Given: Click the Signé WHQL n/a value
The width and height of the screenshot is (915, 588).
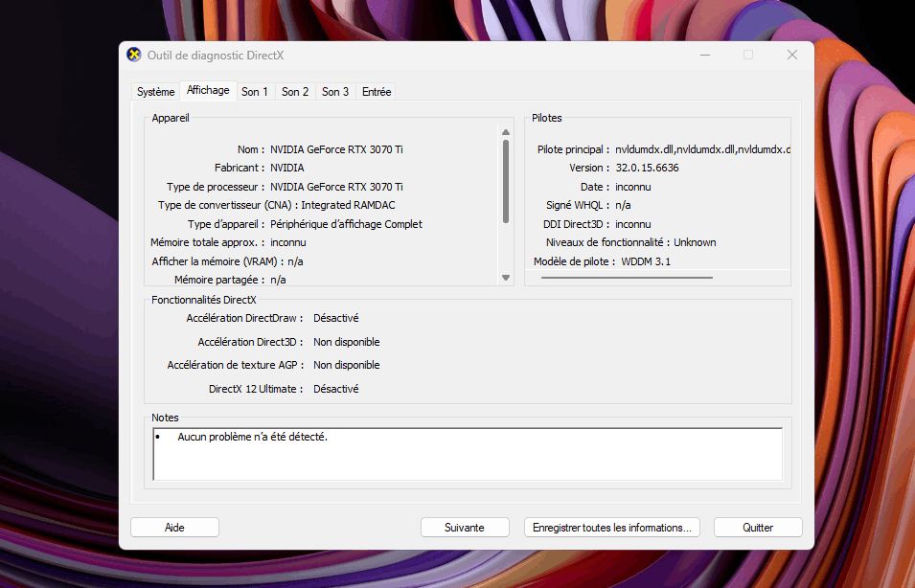Looking at the screenshot, I should [623, 205].
